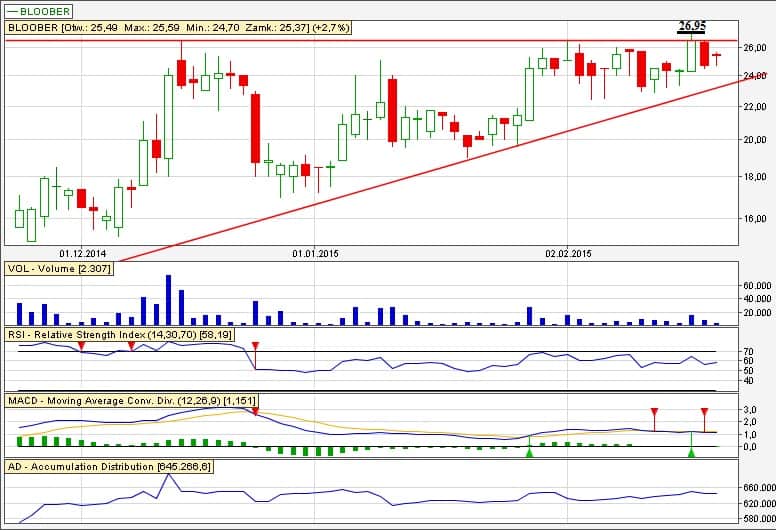776x532 pixels.
Task: Click the BLOOBER price summary header text
Action: [178, 28]
